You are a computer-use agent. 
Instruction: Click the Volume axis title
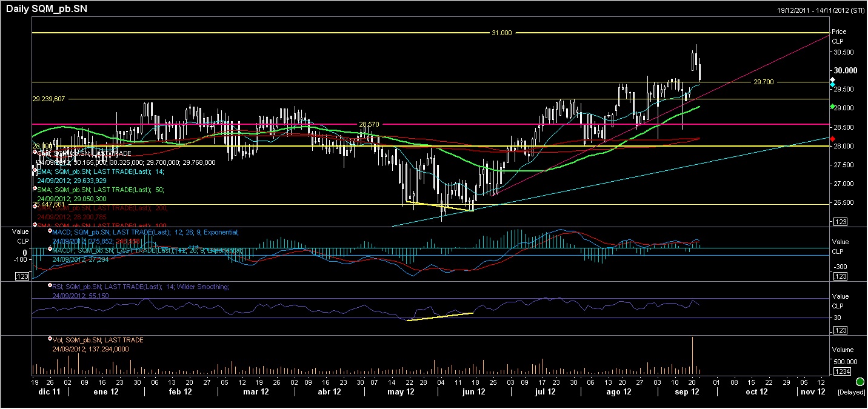pyautogui.click(x=842, y=350)
